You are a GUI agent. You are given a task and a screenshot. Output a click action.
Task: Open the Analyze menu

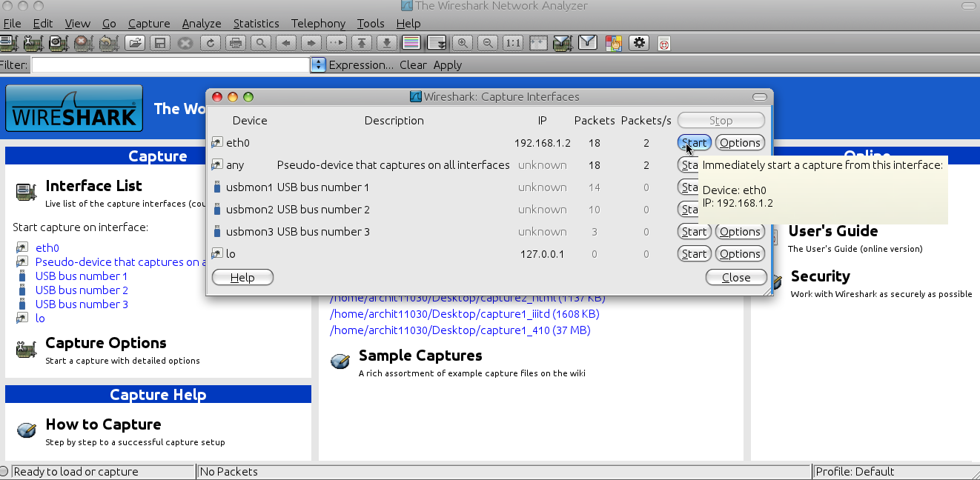[x=202, y=24]
